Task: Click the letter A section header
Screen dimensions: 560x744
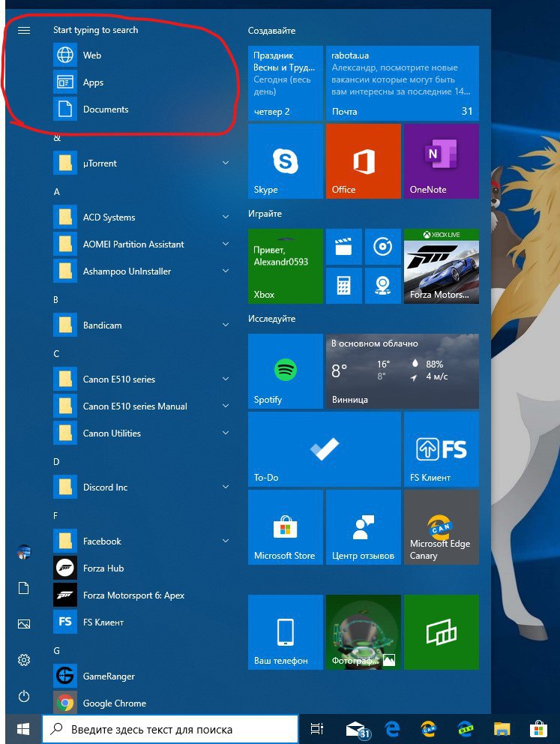Action: point(57,192)
